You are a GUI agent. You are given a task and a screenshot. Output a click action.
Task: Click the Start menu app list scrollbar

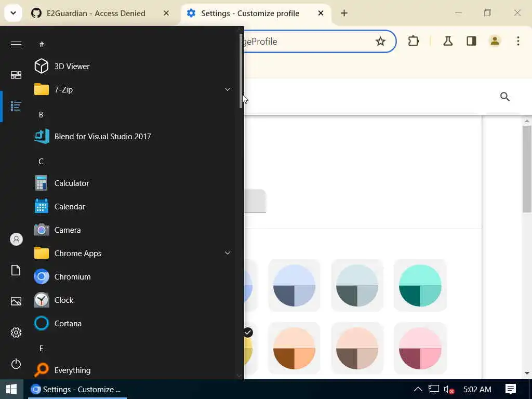241,71
